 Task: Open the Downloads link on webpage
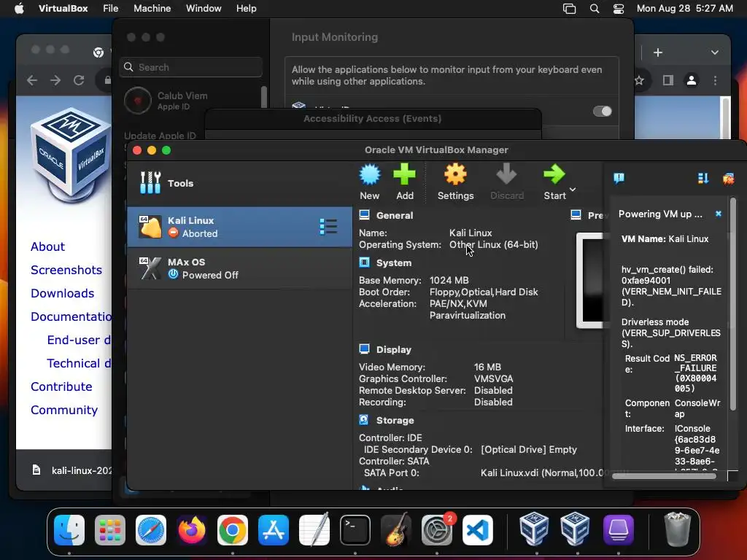tap(63, 293)
